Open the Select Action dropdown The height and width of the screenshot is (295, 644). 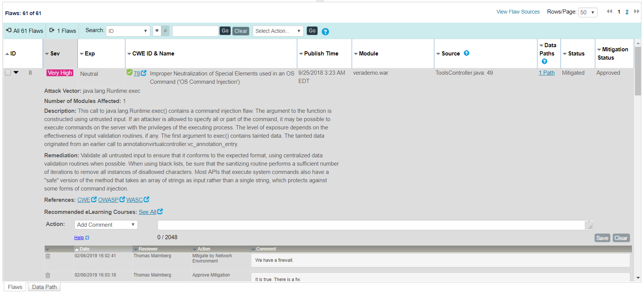pos(278,31)
